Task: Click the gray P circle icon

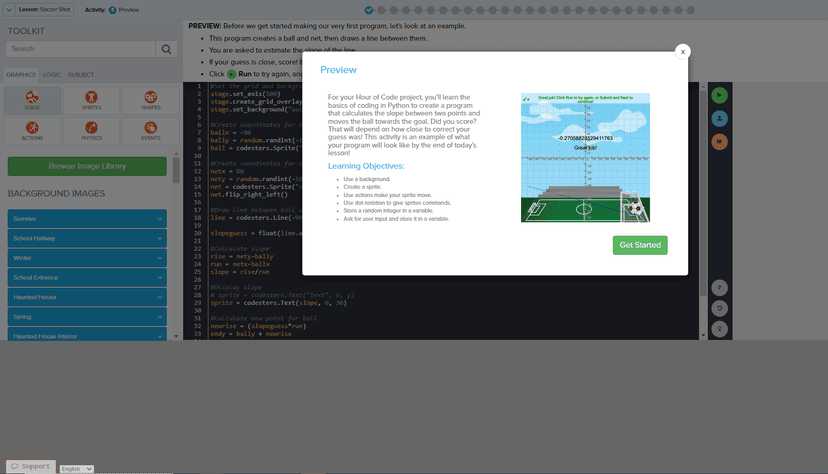Action: point(719,288)
